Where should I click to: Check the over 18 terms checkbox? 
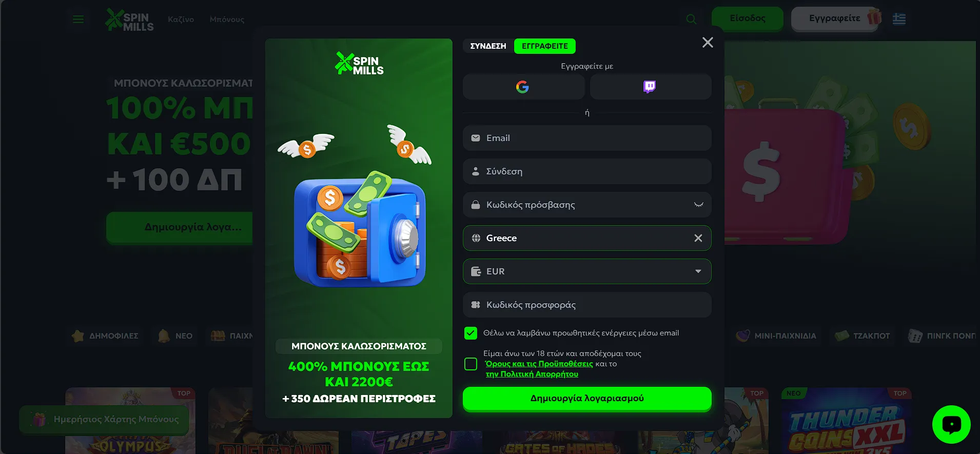click(x=471, y=364)
